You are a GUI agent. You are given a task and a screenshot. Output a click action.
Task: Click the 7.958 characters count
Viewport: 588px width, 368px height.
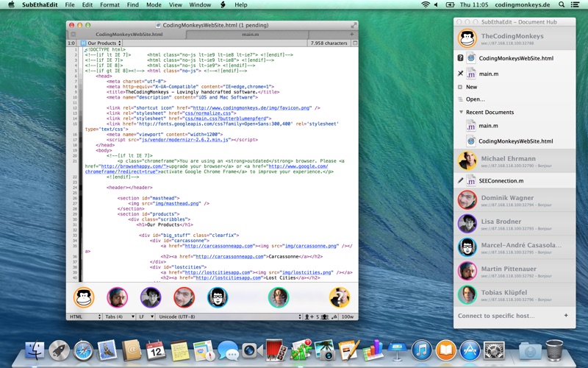click(x=329, y=43)
